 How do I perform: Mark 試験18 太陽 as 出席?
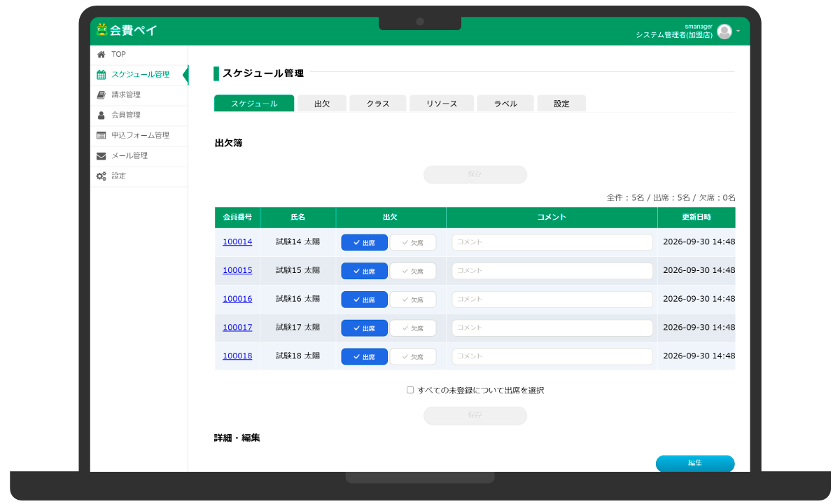(364, 356)
